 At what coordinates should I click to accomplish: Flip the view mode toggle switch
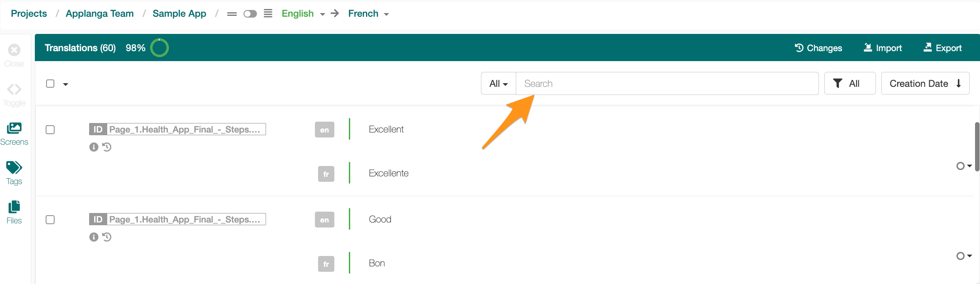click(250, 14)
